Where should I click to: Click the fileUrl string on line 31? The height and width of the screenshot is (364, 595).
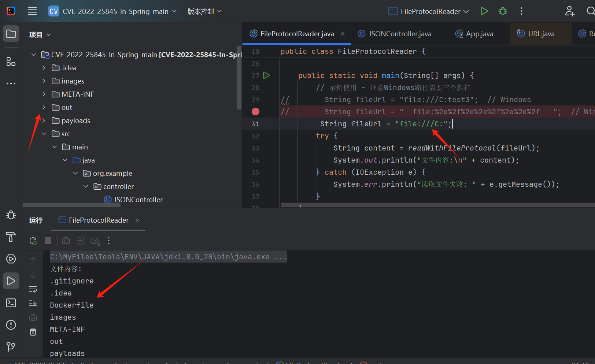[421, 124]
